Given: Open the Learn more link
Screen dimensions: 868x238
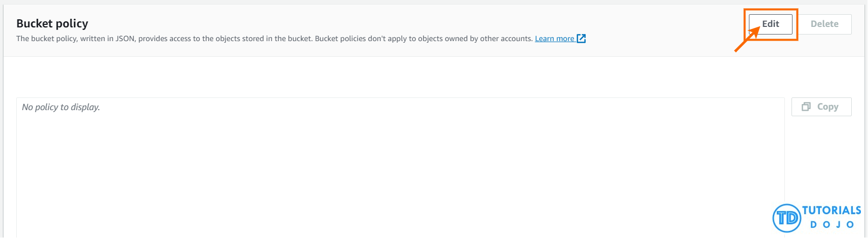Looking at the screenshot, I should point(554,39).
